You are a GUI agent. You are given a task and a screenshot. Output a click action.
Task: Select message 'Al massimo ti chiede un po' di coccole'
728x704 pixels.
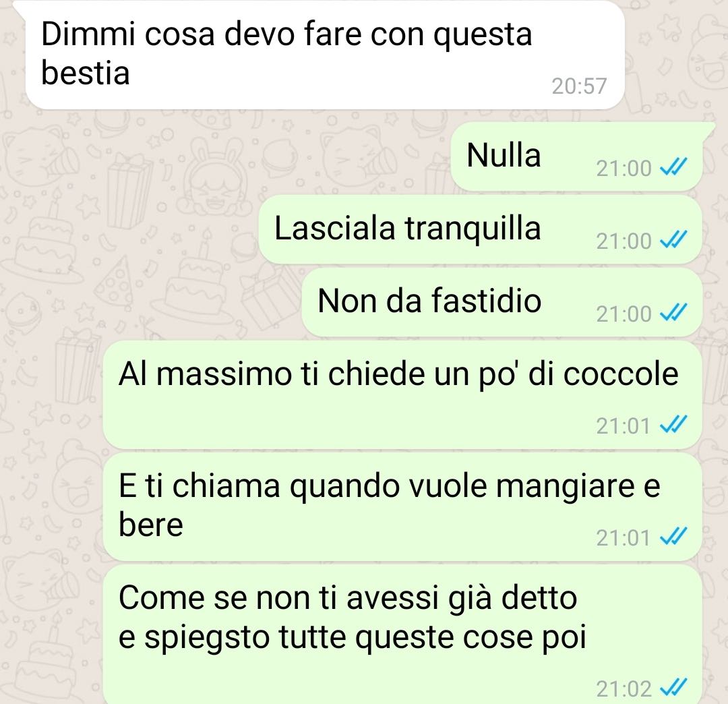click(x=402, y=394)
